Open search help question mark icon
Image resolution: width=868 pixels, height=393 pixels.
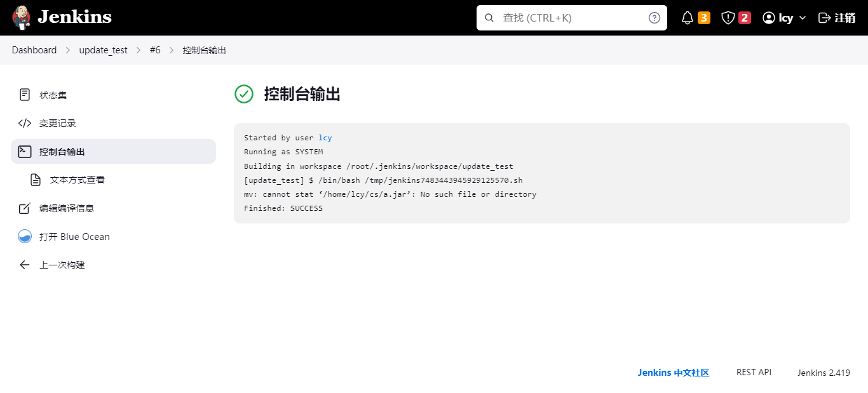pyautogui.click(x=654, y=18)
